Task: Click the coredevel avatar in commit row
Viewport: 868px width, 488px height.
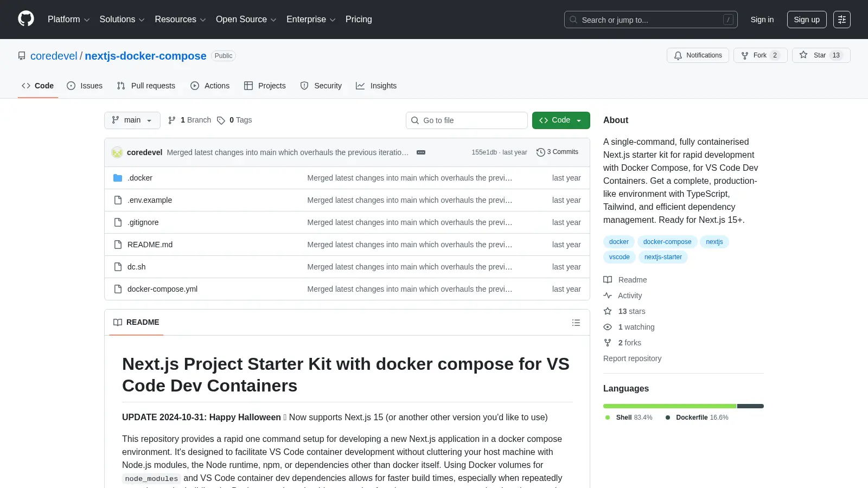Action: (x=117, y=152)
